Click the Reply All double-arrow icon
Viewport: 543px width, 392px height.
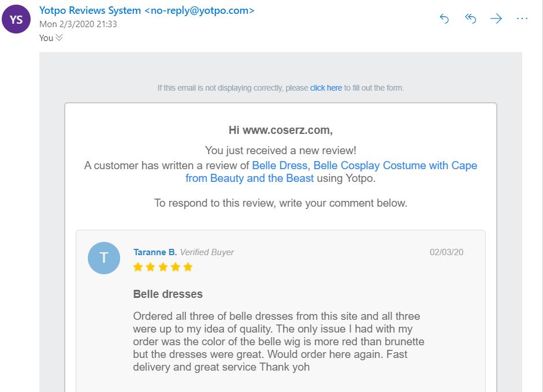tap(470, 18)
